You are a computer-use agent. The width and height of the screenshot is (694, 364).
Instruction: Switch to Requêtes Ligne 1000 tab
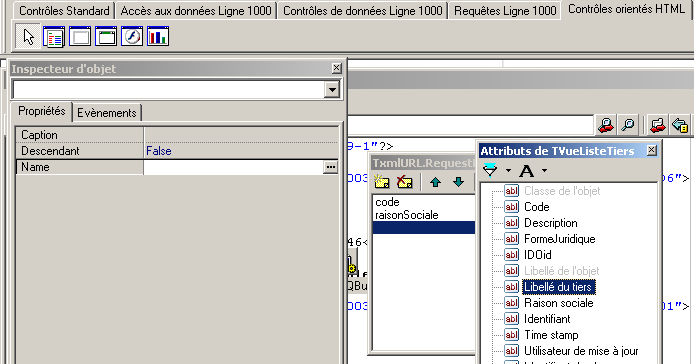(505, 11)
